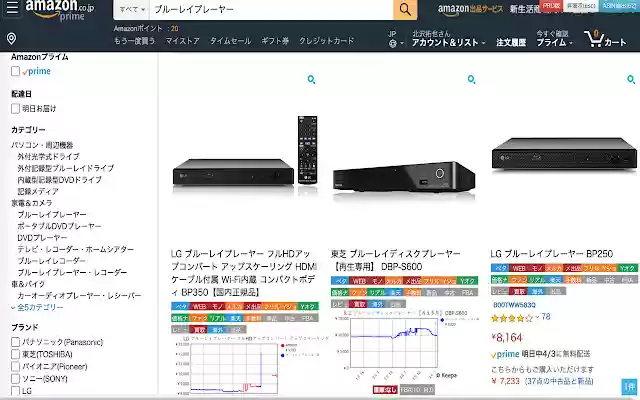Click the amazon 出品サービス banner logo
640x400 pixels.
point(470,9)
